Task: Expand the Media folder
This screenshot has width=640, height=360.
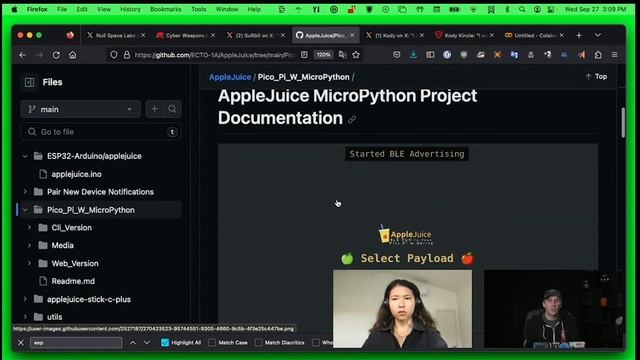Action: pos(29,245)
